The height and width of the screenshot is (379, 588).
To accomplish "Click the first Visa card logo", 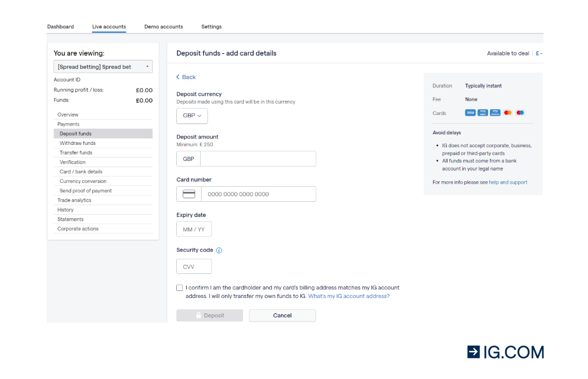I will [x=470, y=113].
